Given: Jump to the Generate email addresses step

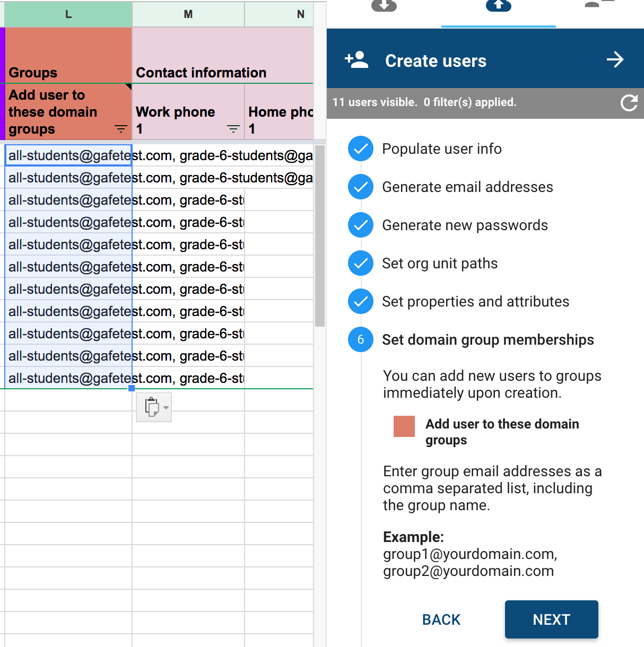Looking at the screenshot, I should [467, 187].
